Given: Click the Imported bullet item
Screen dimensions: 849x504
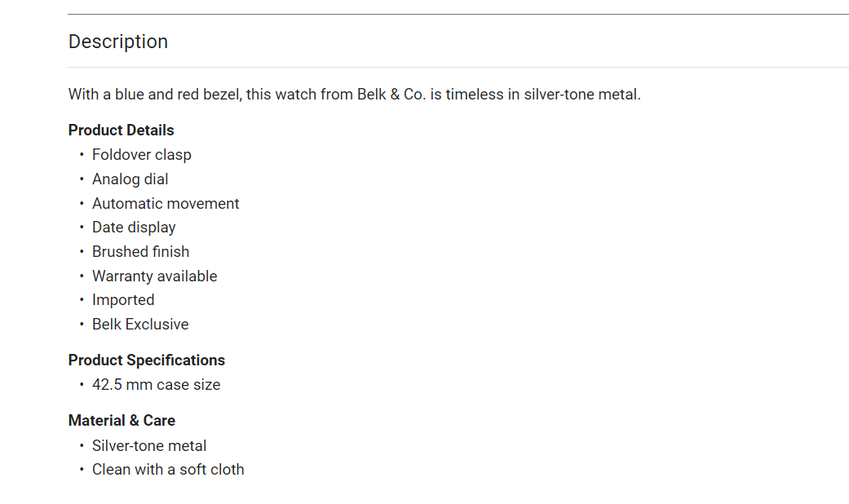Looking at the screenshot, I should click(x=123, y=300).
